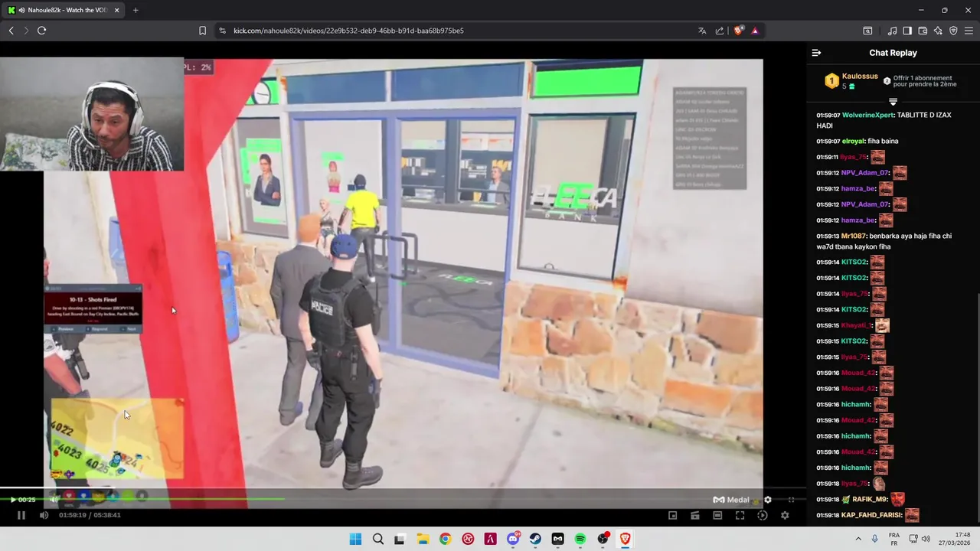Open tab search button
This screenshot has height=551, width=980.
[867, 31]
